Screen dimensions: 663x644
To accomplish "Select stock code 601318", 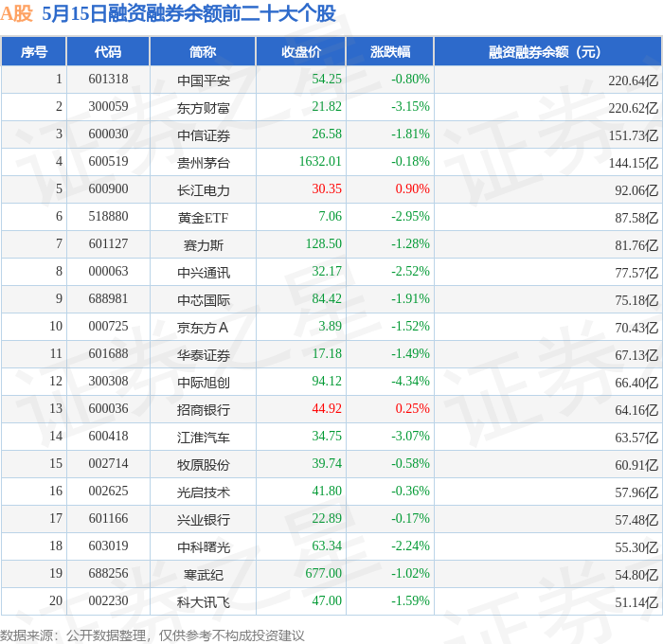I will click(x=108, y=79).
